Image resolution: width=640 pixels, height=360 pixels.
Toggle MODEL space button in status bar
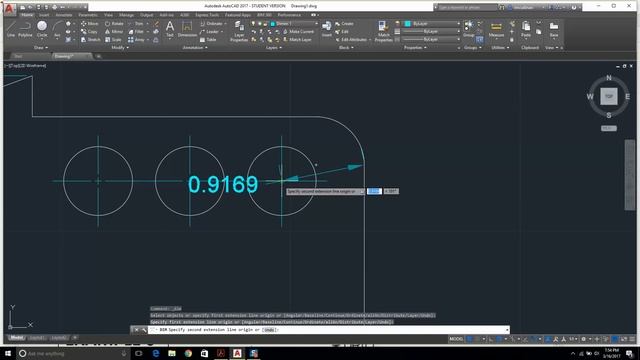(x=456, y=339)
